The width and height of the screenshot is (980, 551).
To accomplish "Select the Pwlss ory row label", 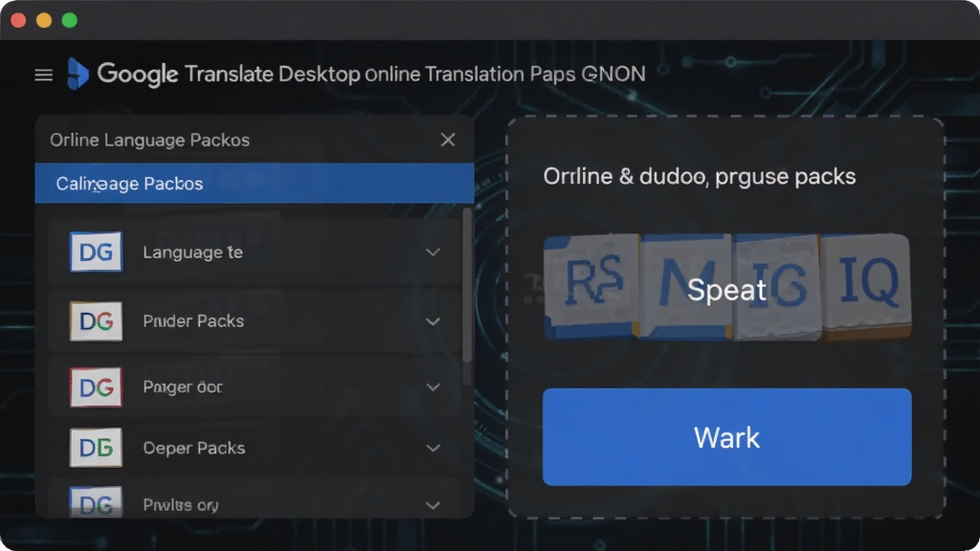I will pyautogui.click(x=181, y=505).
